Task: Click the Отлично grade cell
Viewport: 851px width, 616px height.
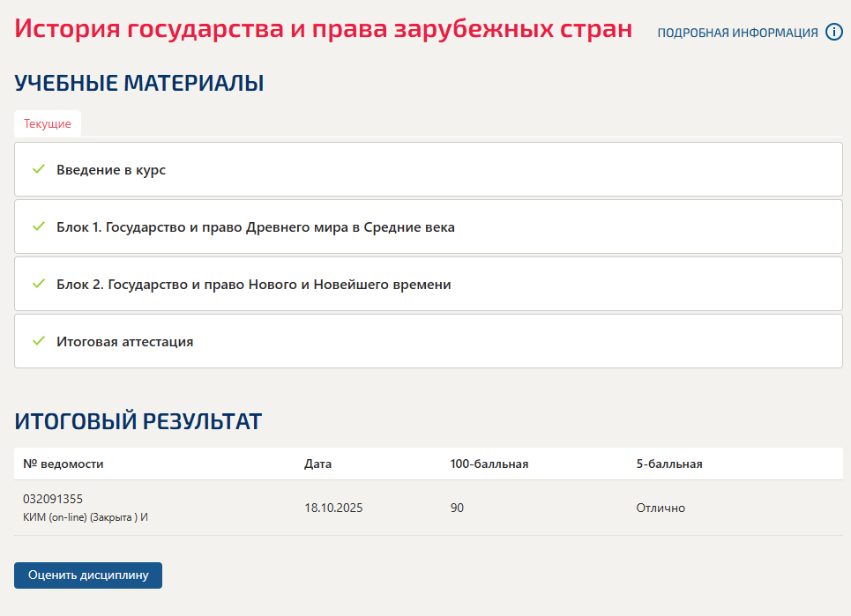Action: click(661, 508)
